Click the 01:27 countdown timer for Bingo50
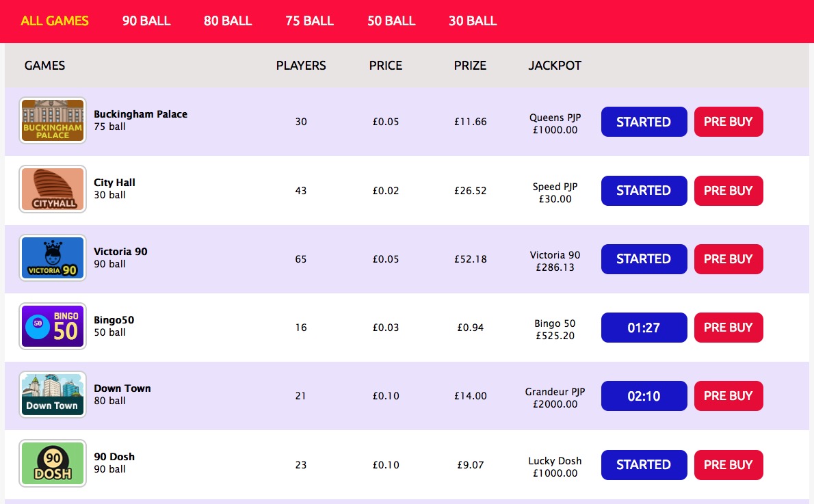814x504 pixels. point(644,327)
